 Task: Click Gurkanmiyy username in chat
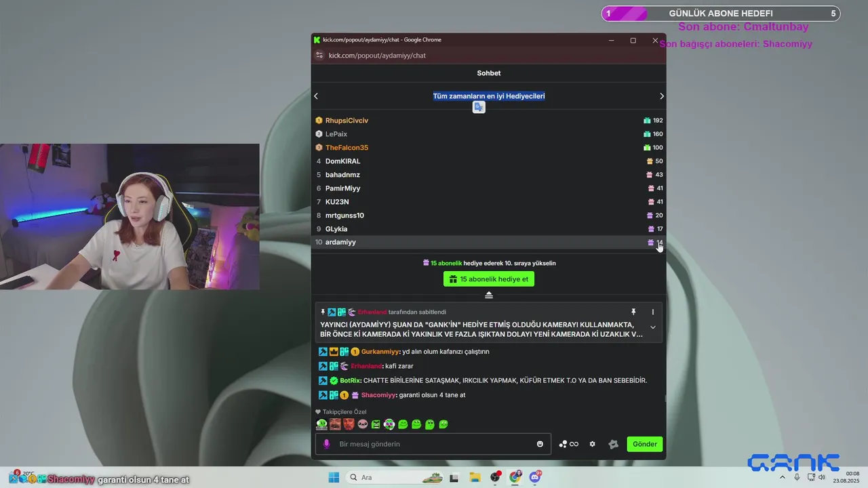point(380,352)
